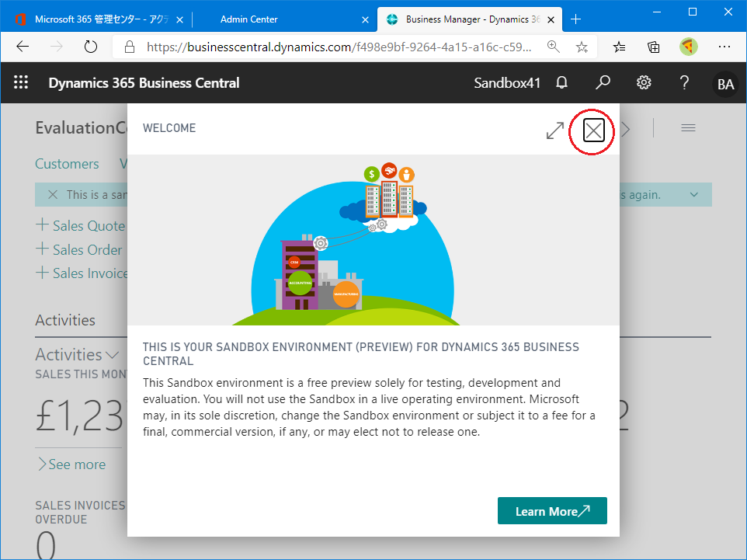Open the navigation hamburger menu
The height and width of the screenshot is (560, 747).
click(x=688, y=127)
